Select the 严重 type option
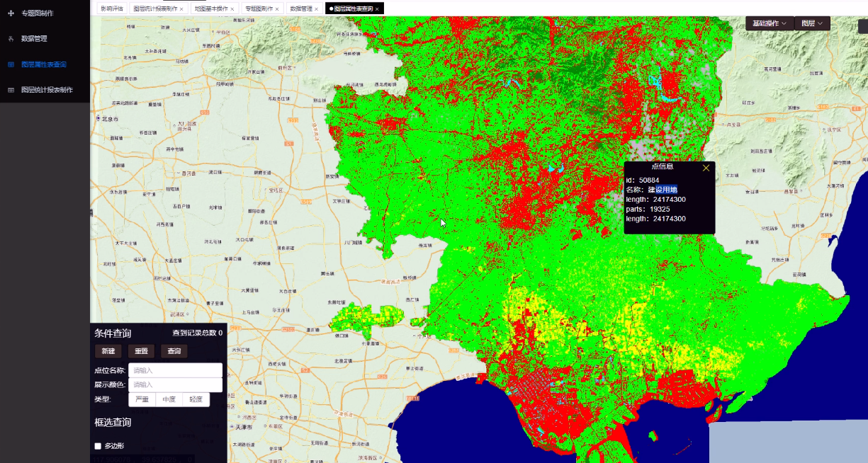The image size is (868, 463). pos(142,399)
